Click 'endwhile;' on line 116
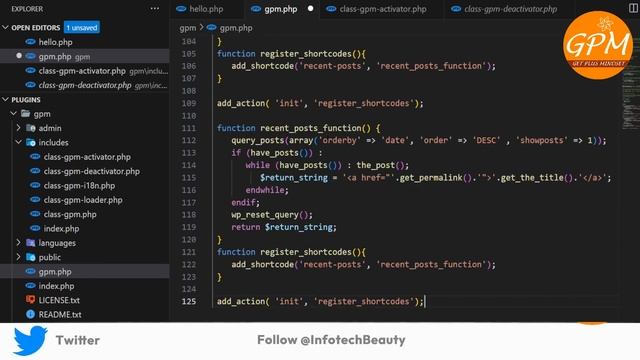640x360 pixels. tap(267, 190)
